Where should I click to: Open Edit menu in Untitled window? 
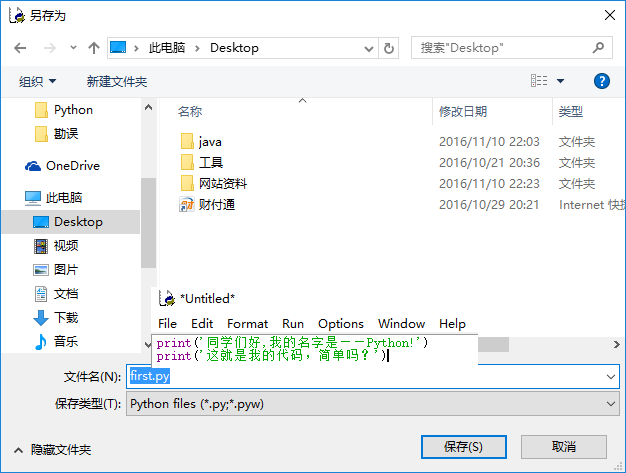click(x=202, y=324)
